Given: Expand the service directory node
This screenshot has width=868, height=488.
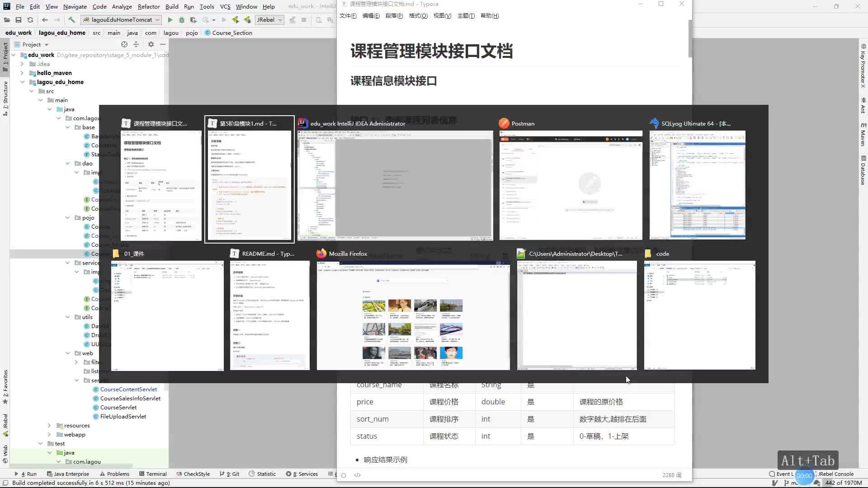Looking at the screenshot, I should point(67,262).
